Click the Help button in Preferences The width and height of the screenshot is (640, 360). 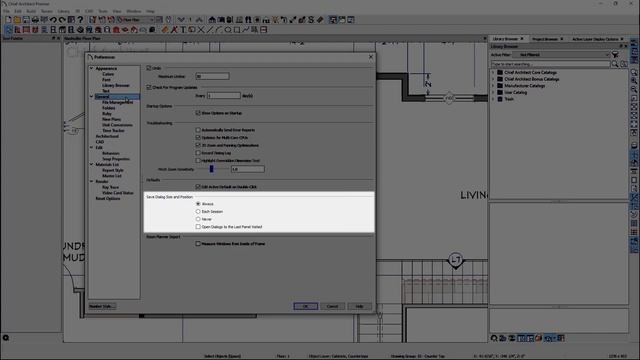tap(359, 306)
